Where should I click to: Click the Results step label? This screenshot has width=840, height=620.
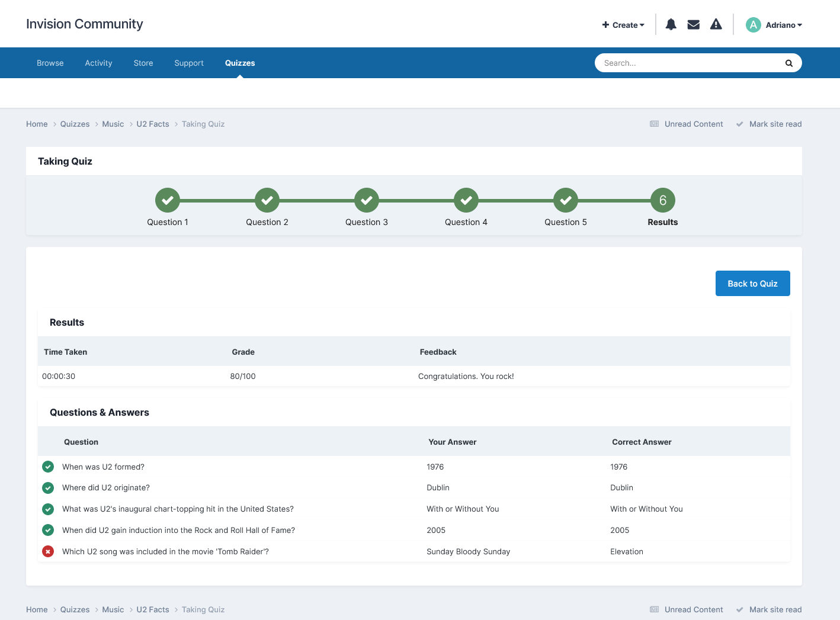point(663,222)
